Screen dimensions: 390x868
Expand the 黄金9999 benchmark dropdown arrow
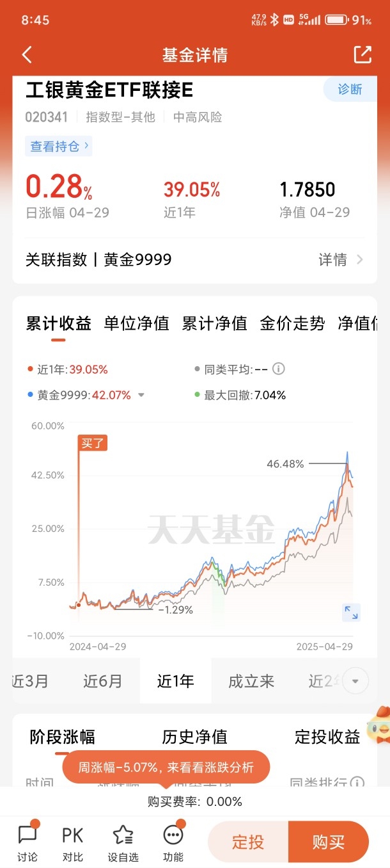pos(141,396)
